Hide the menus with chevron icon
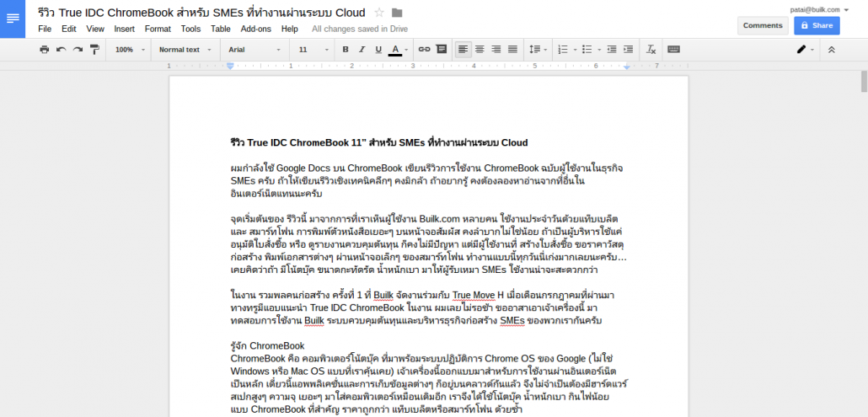 tap(831, 50)
